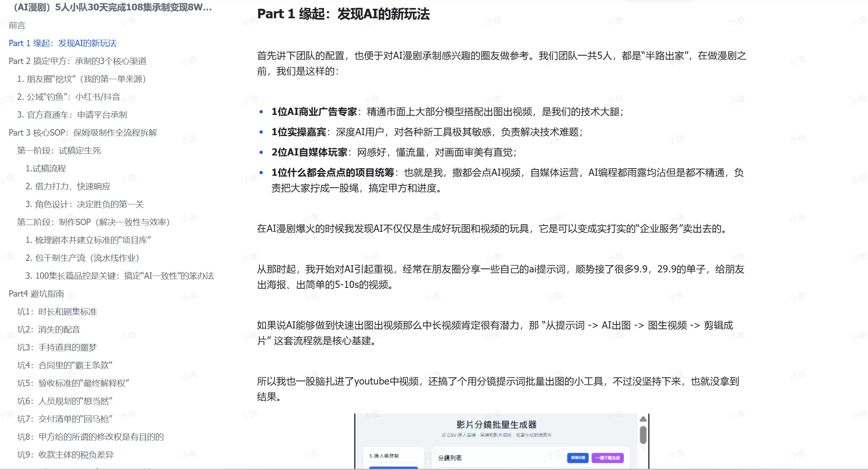Select "3. 角色设计：决定胜负的第一关"

click(86, 204)
